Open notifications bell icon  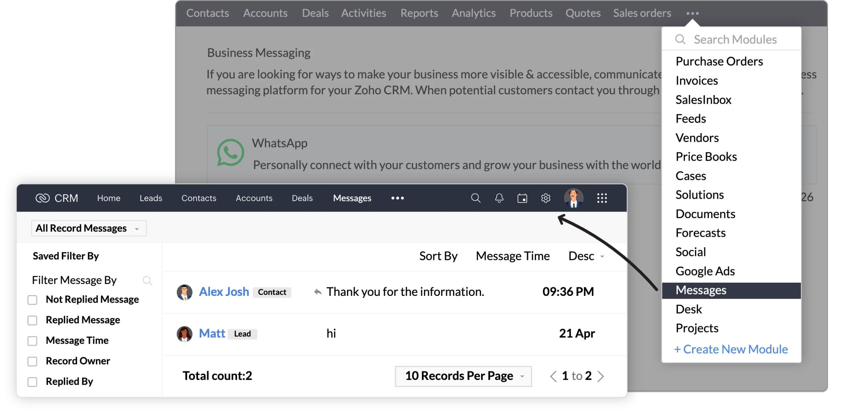click(499, 198)
